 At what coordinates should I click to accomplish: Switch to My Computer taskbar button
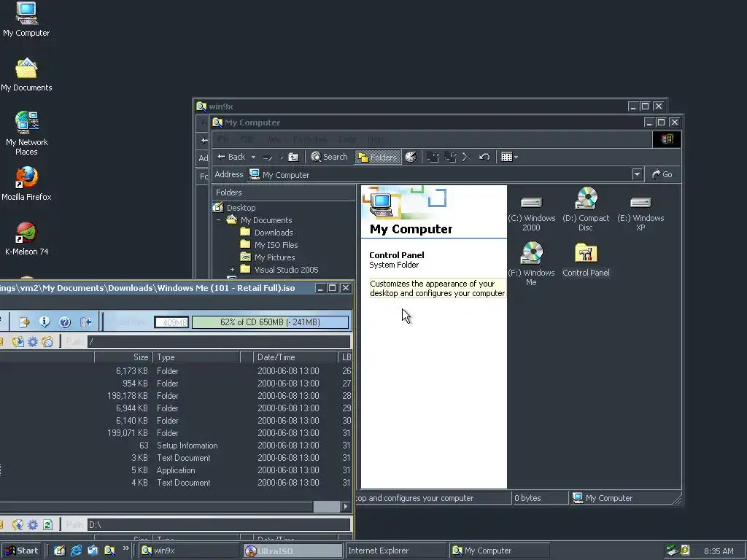coord(498,551)
